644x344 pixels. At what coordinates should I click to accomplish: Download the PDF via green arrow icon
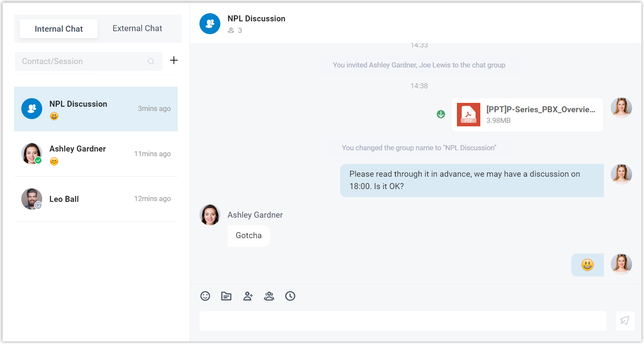[x=441, y=114]
